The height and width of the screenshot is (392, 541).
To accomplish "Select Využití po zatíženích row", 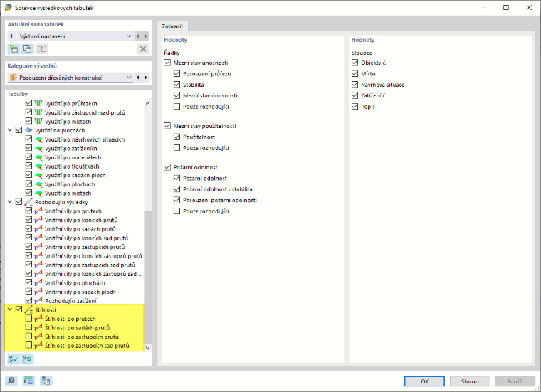I will click(70, 148).
